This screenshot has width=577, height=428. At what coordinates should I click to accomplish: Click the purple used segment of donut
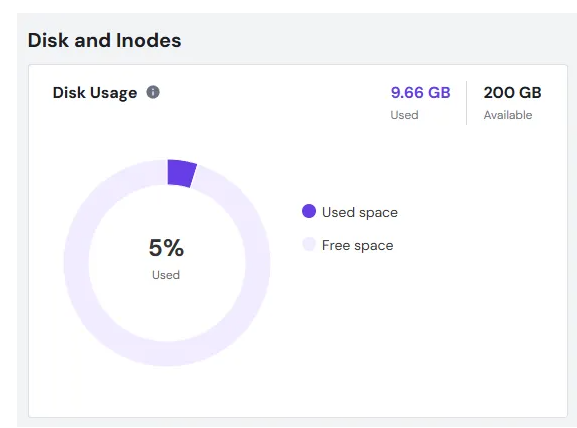(181, 173)
